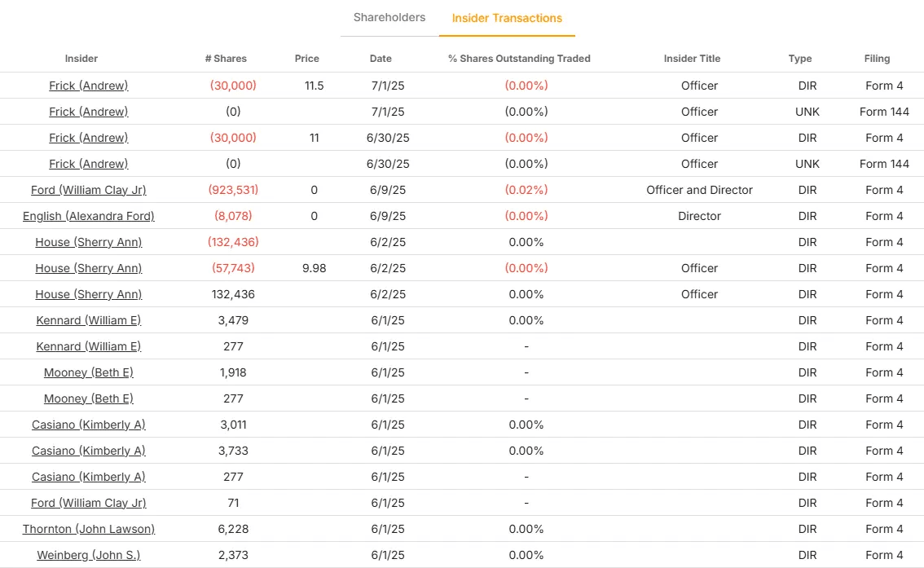Sort table by the Filing column
The height and width of the screenshot is (568, 924).
point(878,59)
